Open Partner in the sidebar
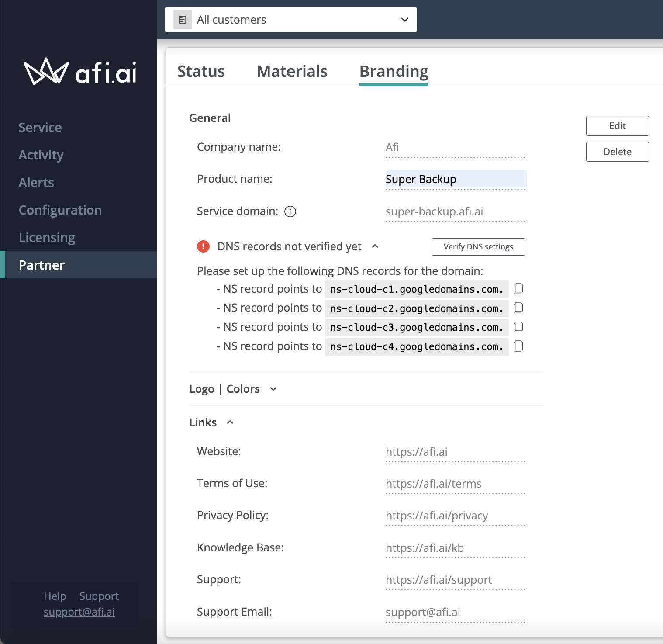 click(x=79, y=265)
